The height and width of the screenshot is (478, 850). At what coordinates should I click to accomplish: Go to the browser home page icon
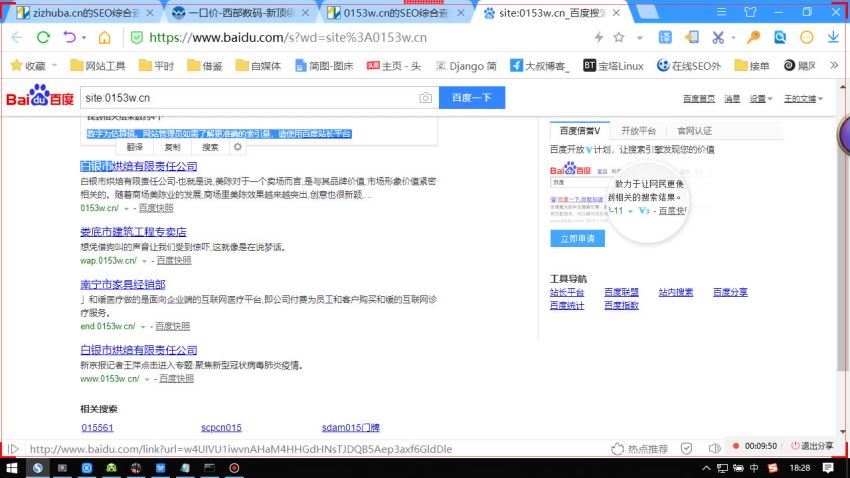point(104,37)
